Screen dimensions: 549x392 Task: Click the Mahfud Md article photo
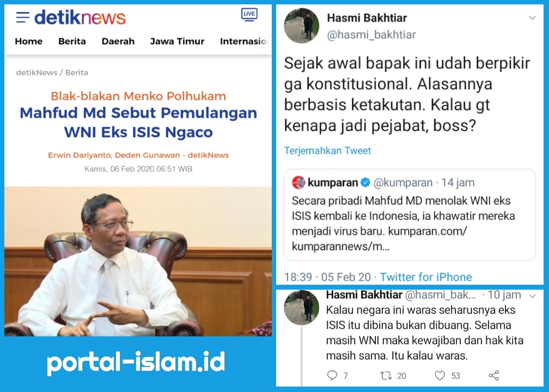point(138,261)
